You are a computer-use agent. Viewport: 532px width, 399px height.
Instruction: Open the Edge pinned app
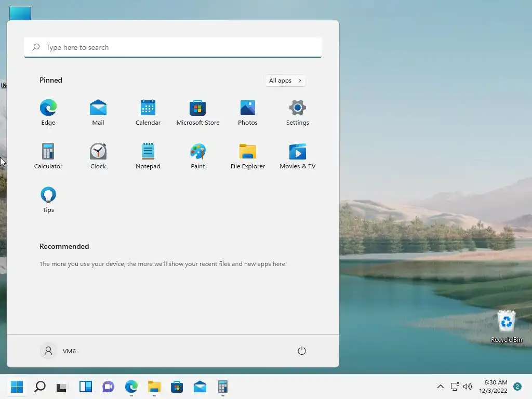click(x=48, y=113)
